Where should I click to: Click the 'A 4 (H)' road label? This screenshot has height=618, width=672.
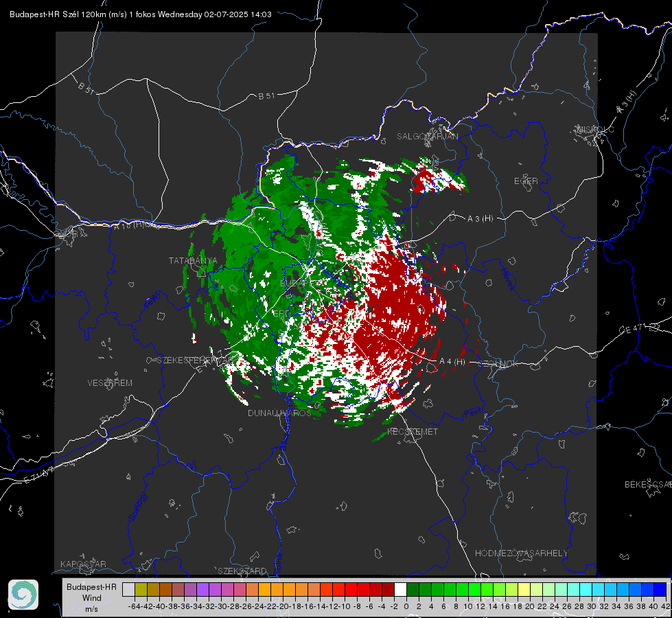pyautogui.click(x=452, y=362)
